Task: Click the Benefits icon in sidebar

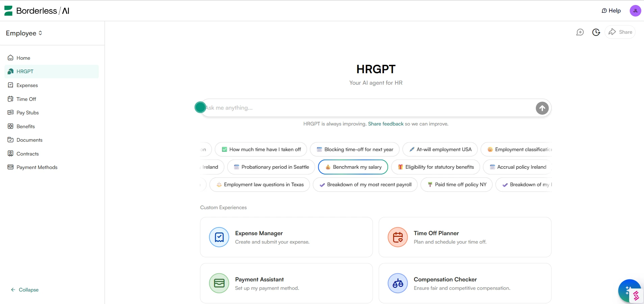Action: click(10, 126)
